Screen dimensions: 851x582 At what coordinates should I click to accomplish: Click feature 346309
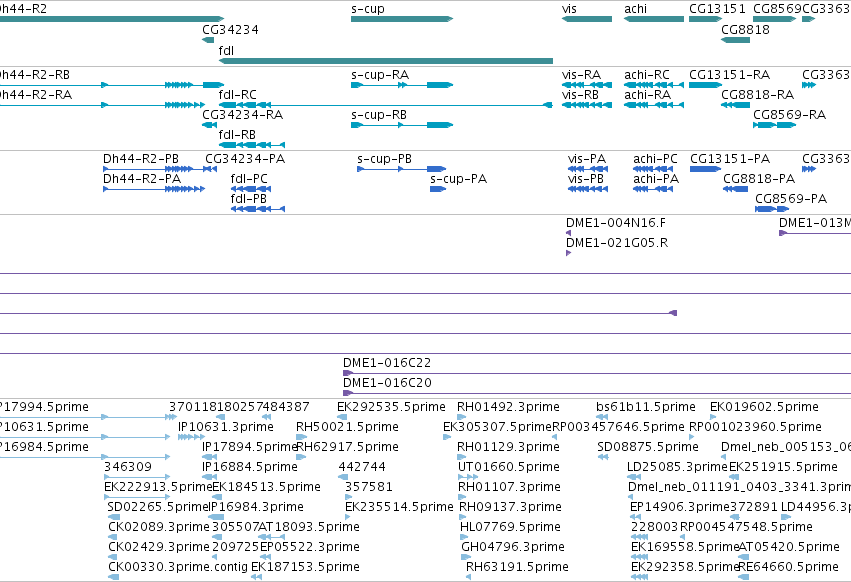tap(137, 477)
